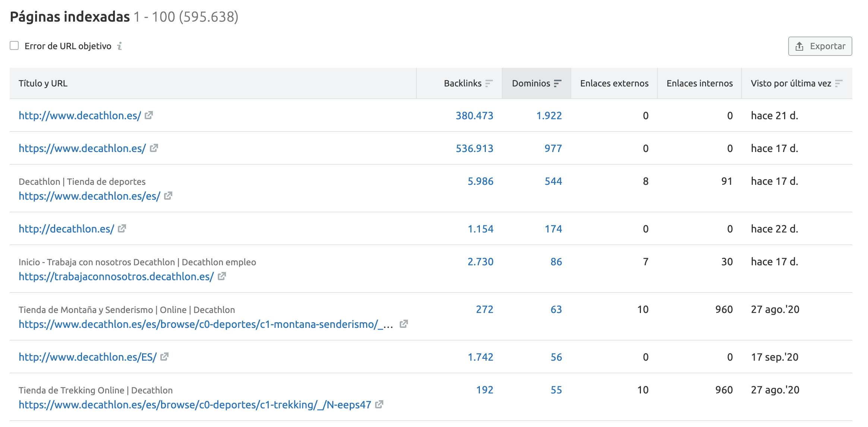Click the Título y URL header
The image size is (868, 427).
pyautogui.click(x=43, y=83)
